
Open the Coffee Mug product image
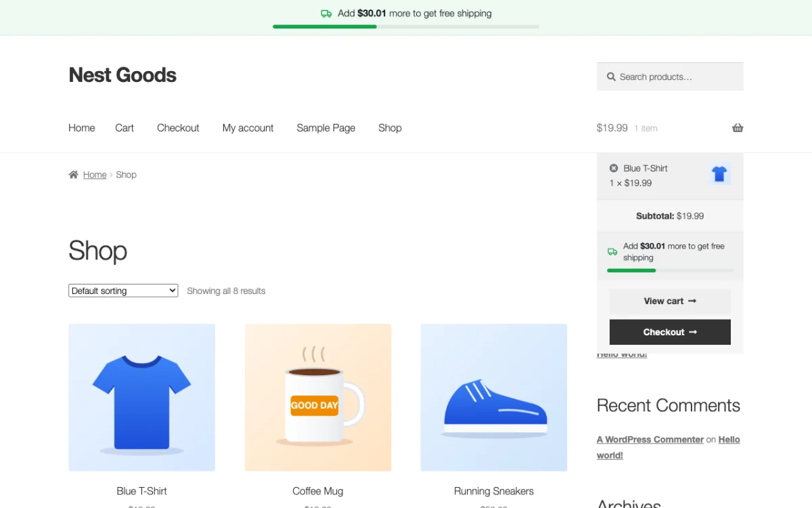pyautogui.click(x=318, y=398)
